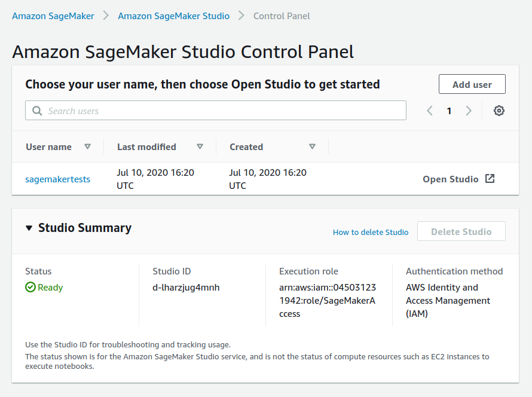Collapse the Studio Summary section

coord(29,228)
